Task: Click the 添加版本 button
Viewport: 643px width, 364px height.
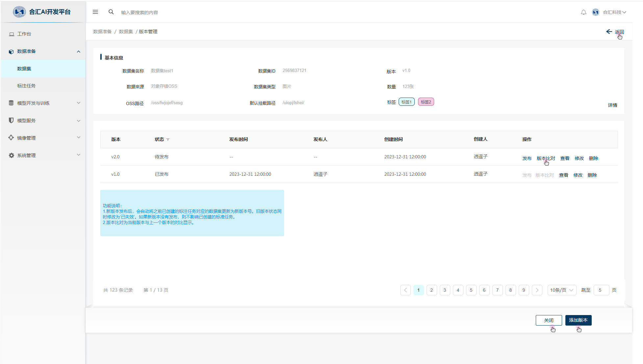Action: coord(578,320)
